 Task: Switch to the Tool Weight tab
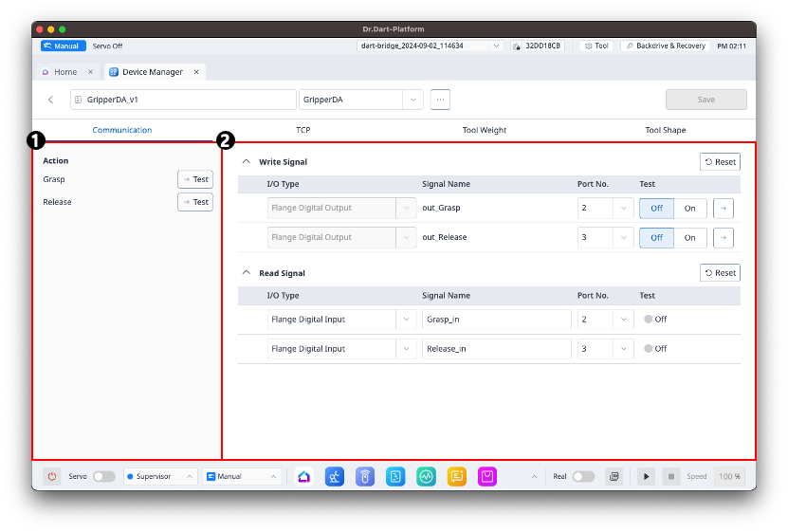(x=484, y=130)
